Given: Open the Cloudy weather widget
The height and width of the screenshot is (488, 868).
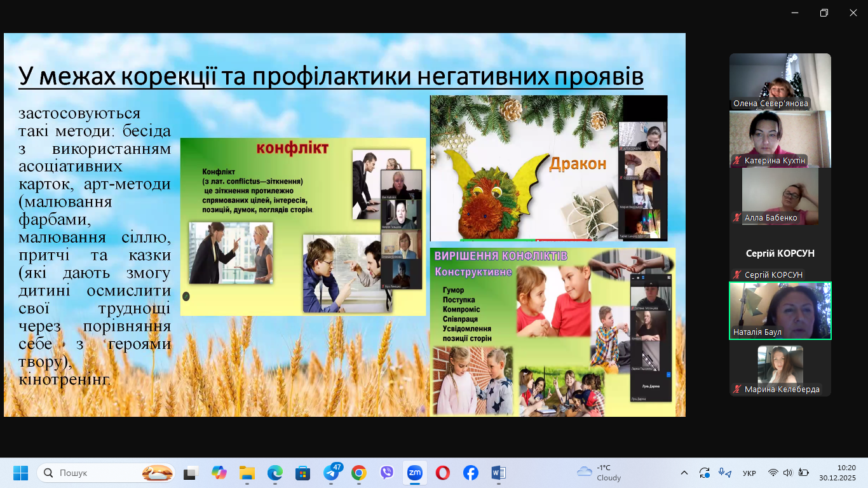Looking at the screenshot, I should (599, 473).
